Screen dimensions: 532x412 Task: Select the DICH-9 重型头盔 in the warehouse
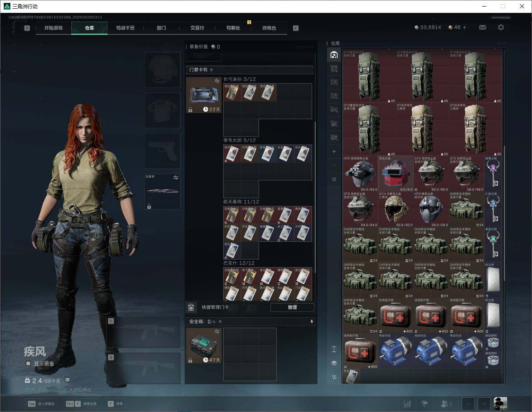click(395, 209)
